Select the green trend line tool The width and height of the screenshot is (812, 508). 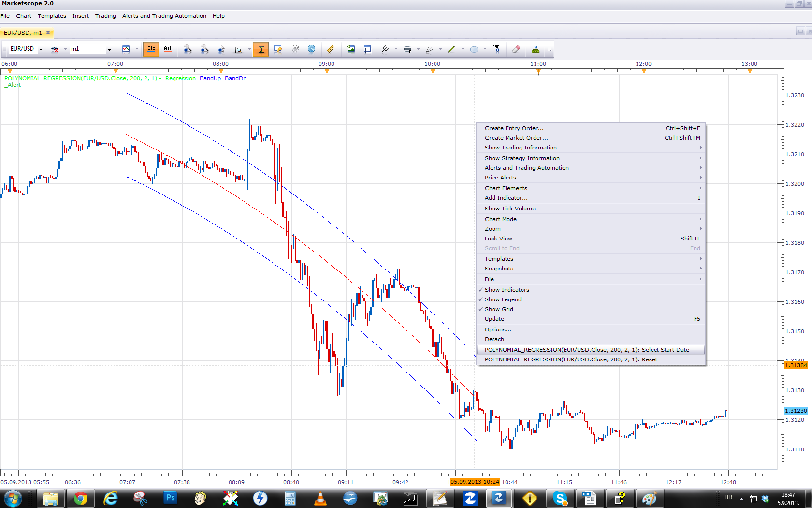(x=451, y=49)
